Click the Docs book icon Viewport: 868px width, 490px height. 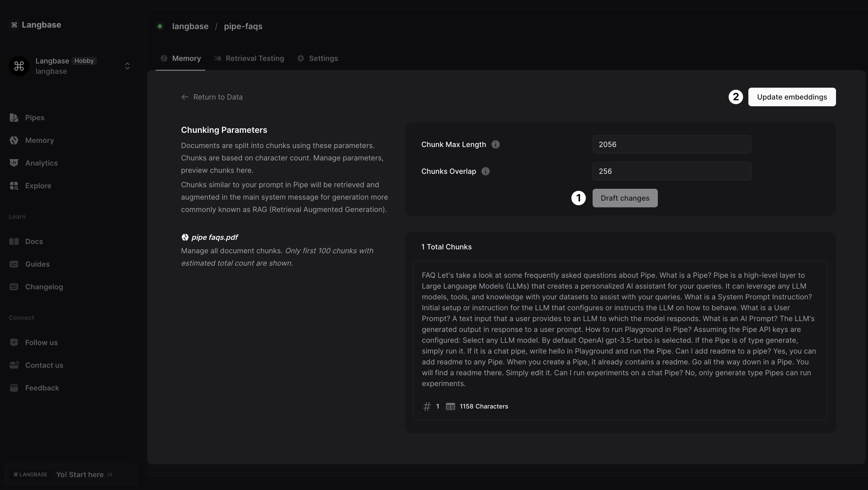(x=14, y=241)
